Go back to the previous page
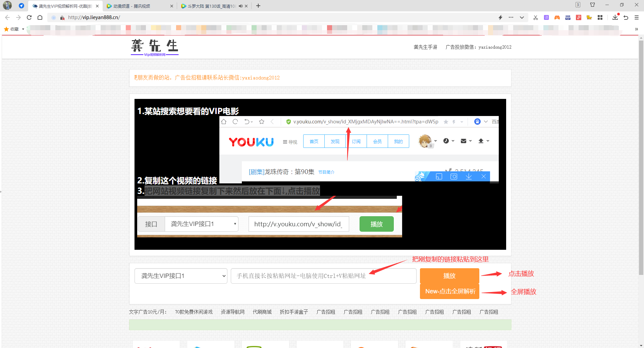The width and height of the screenshot is (644, 348). click(7, 17)
